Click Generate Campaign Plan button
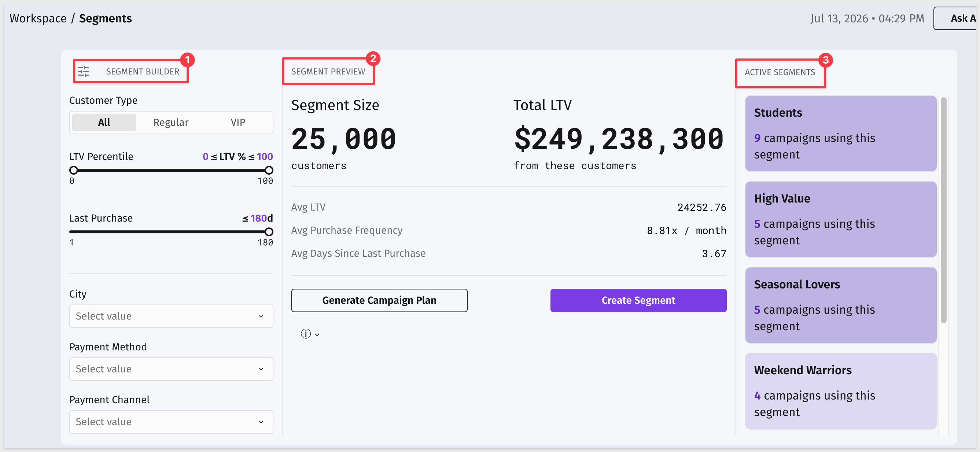Image resolution: width=980 pixels, height=452 pixels. tap(379, 300)
